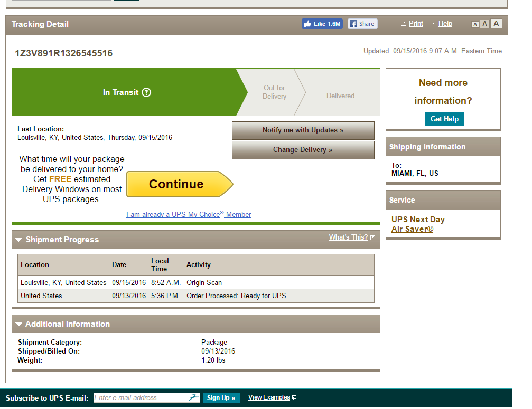Select the largest text size A icon
Image resolution: width=532 pixels, height=409 pixels.
(x=496, y=24)
